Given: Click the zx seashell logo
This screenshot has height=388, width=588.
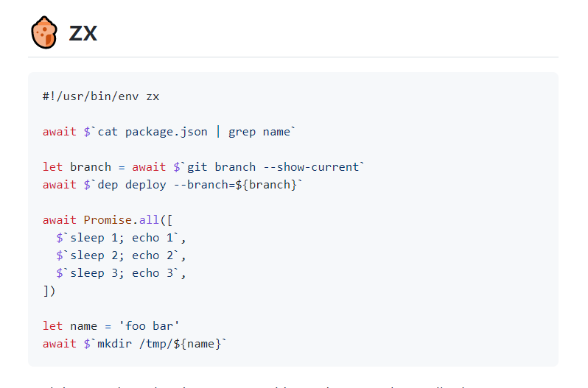Looking at the screenshot, I should (43, 33).
